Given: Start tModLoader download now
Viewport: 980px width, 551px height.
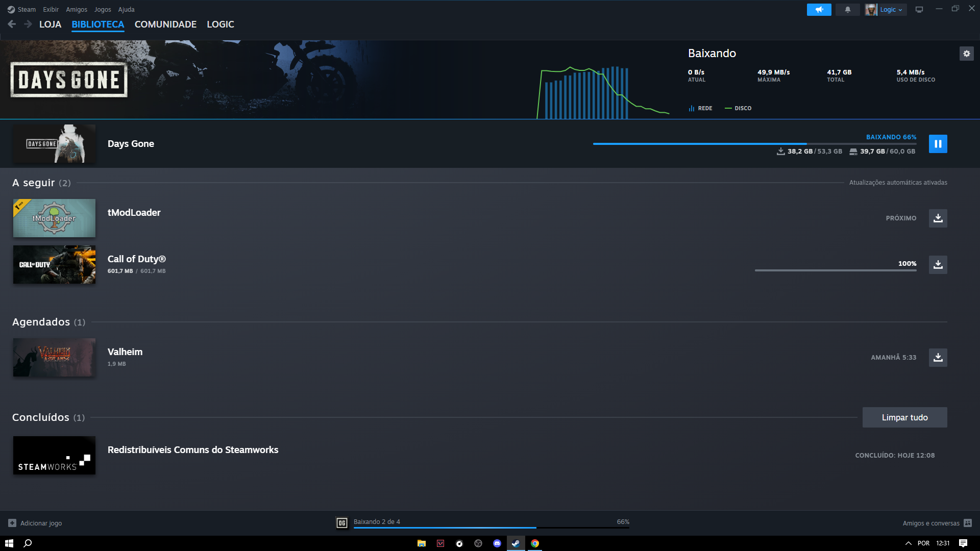Looking at the screenshot, I should [938, 218].
